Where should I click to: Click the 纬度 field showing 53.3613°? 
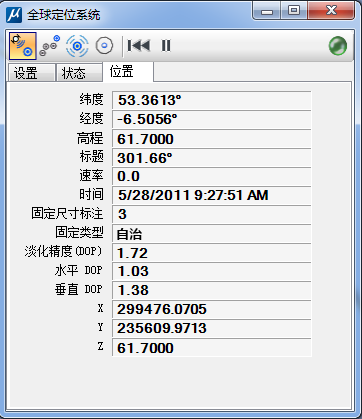(212, 100)
